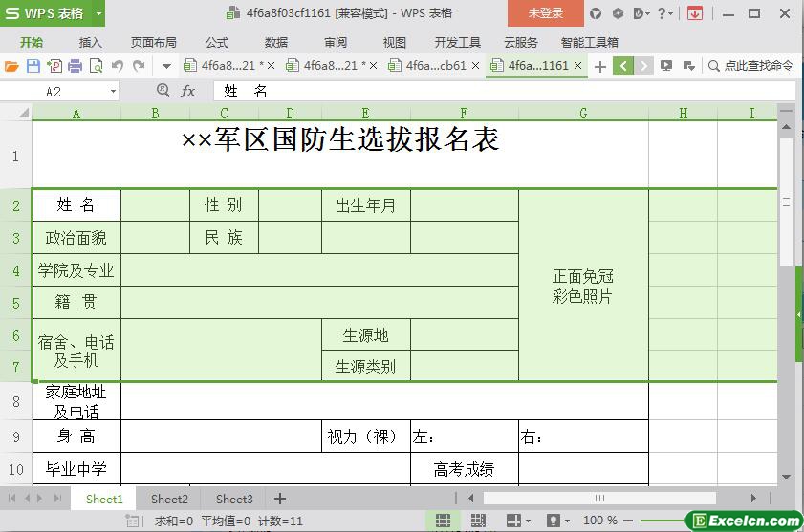Image resolution: width=804 pixels, height=532 pixels.
Task: Expand the quick access toolbar dropdown arrow
Action: coord(166,66)
